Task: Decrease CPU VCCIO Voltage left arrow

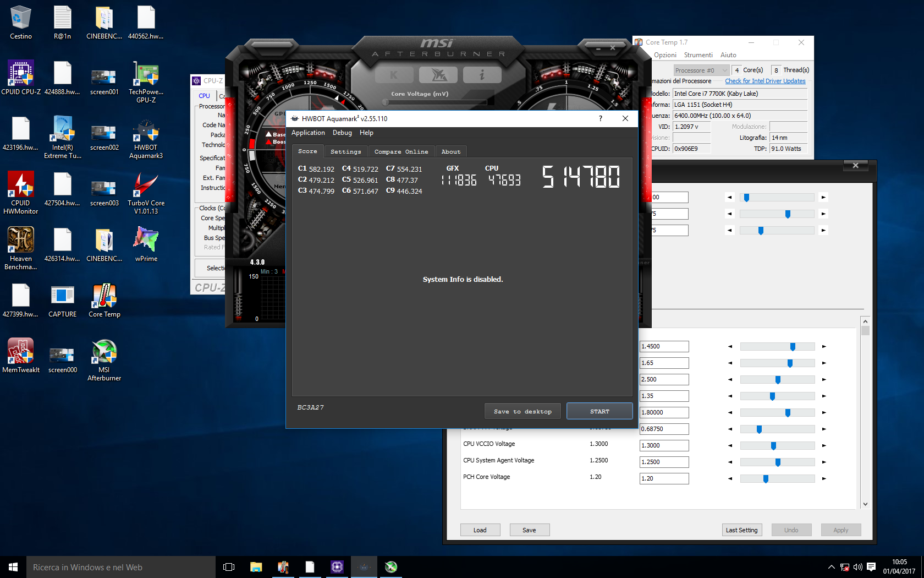Action: tap(730, 446)
